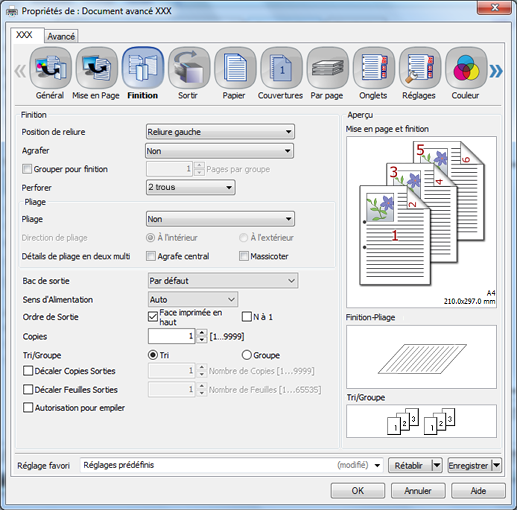Increase Copies with the spinner up arrow
The image size is (517, 510).
pos(202,333)
